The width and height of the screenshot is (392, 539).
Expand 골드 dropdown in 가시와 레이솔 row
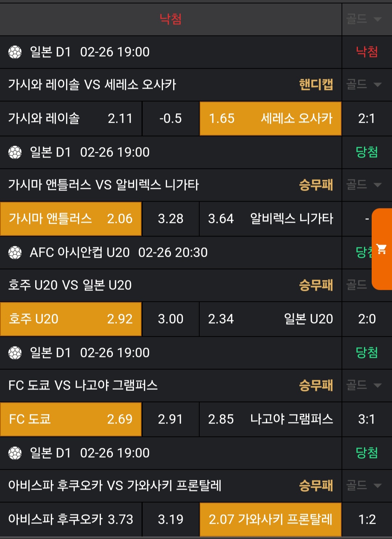[x=364, y=85]
